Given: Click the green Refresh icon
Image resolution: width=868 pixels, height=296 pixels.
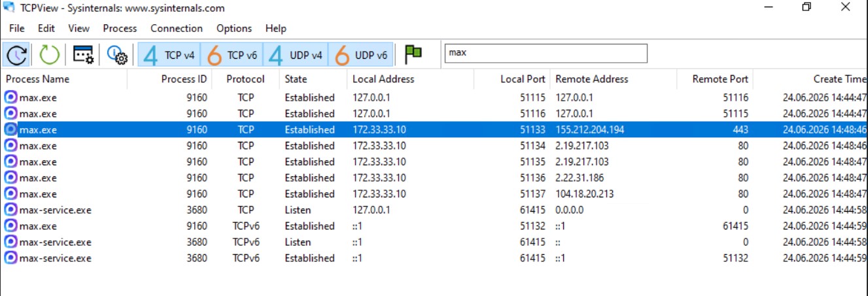Looking at the screenshot, I should click(x=50, y=55).
